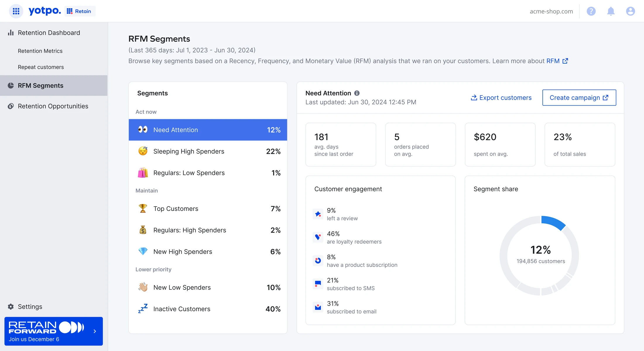The height and width of the screenshot is (351, 644).
Task: Click the Retention Opportunities coin icon
Action: (11, 106)
